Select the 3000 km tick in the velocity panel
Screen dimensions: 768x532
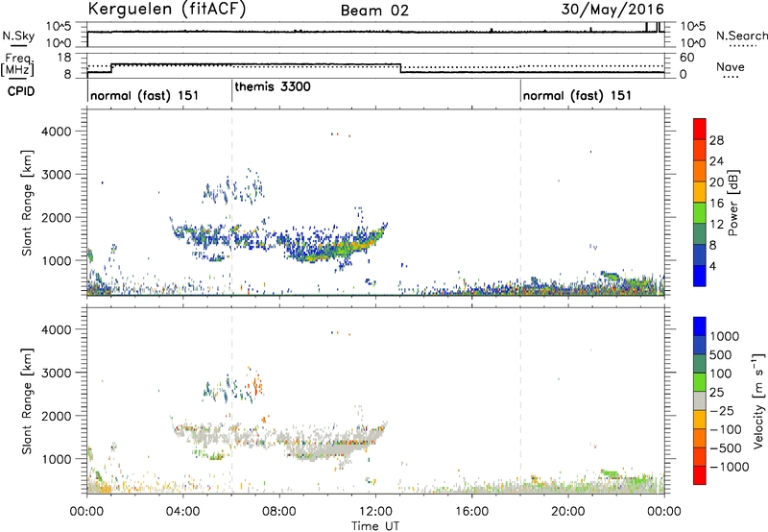[56, 373]
